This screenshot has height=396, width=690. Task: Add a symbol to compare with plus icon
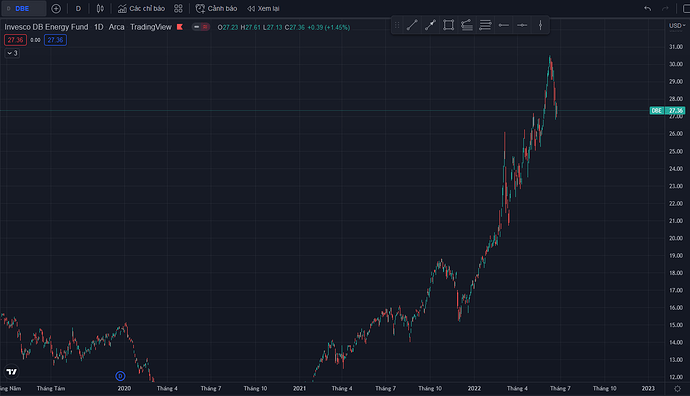pos(56,8)
